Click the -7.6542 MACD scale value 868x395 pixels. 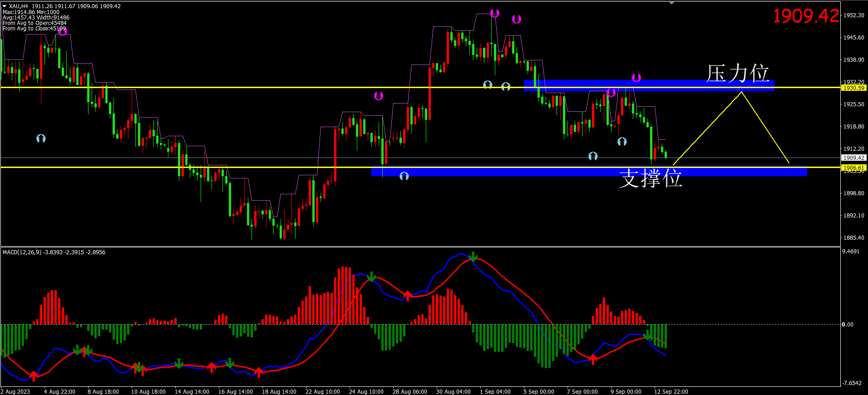(852, 383)
